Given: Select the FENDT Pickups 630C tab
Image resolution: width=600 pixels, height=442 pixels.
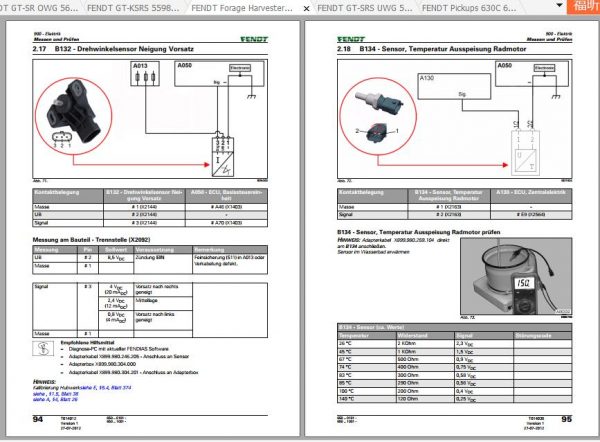Looking at the screenshot, I should [469, 8].
